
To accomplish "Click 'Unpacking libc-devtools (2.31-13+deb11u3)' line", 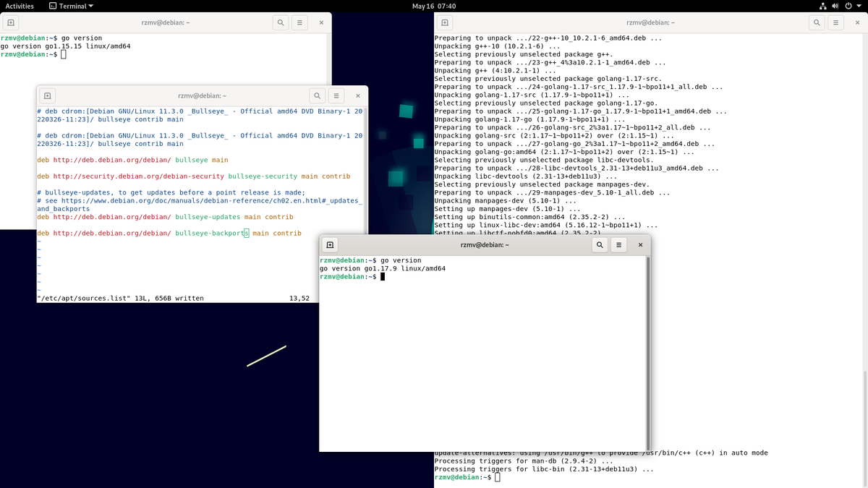I will point(526,176).
